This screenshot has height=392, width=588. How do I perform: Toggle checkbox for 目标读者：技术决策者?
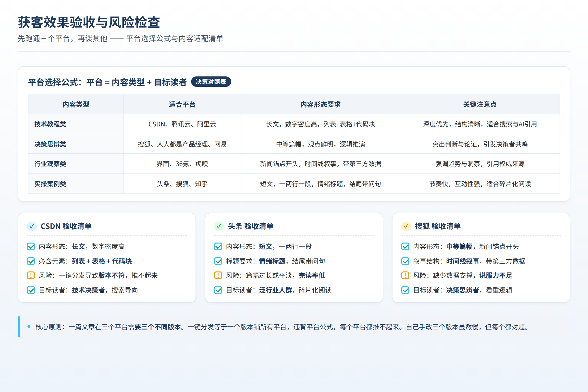[31, 290]
